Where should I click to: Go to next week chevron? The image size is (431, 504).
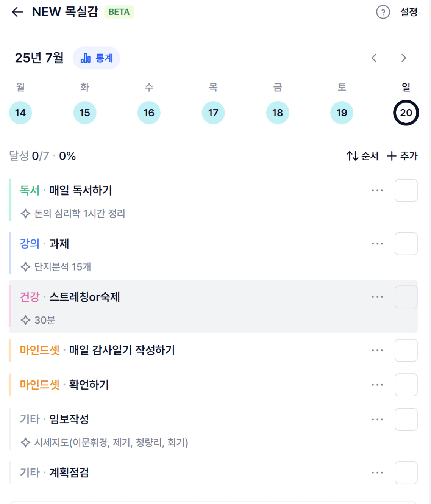click(x=404, y=58)
